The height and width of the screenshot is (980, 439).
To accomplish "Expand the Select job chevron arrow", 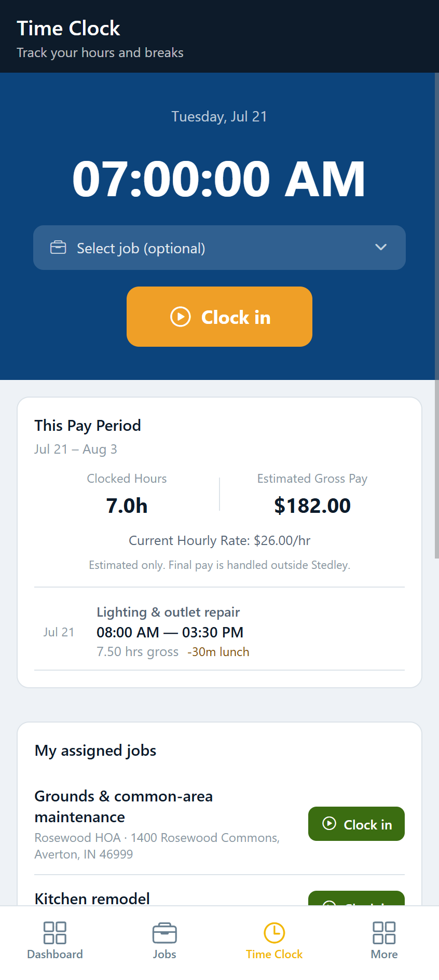I will tap(381, 248).
